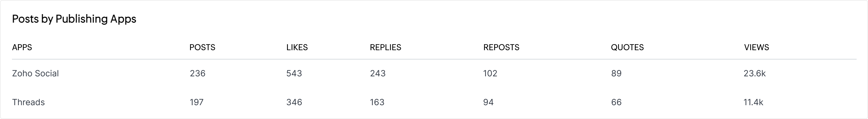
Task: Click Zoho Social likes value 543
Action: click(x=294, y=73)
